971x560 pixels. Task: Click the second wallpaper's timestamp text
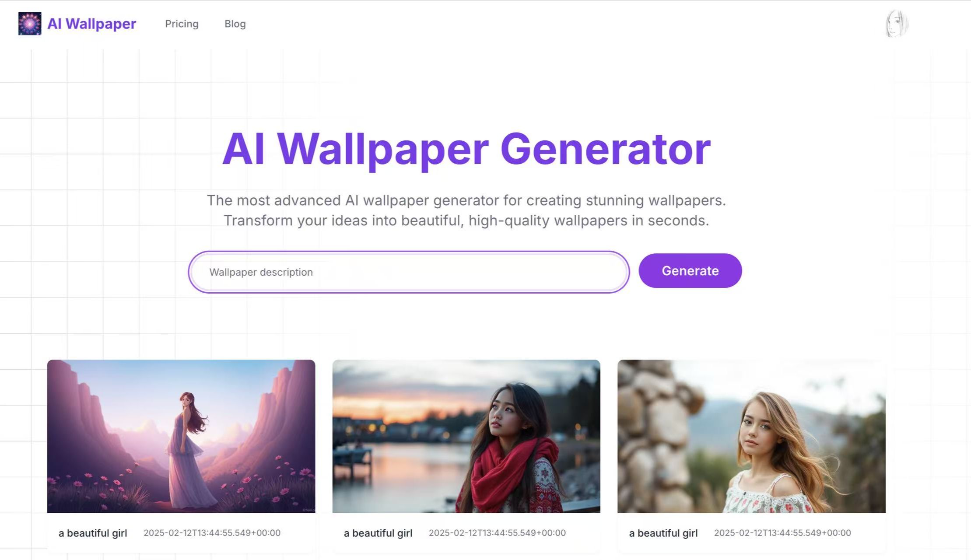(498, 533)
